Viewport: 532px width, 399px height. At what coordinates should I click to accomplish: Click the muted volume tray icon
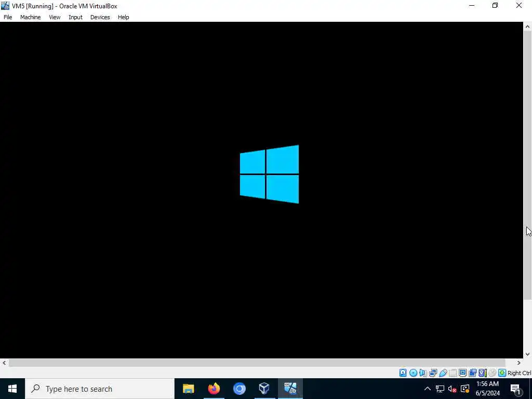click(453, 389)
